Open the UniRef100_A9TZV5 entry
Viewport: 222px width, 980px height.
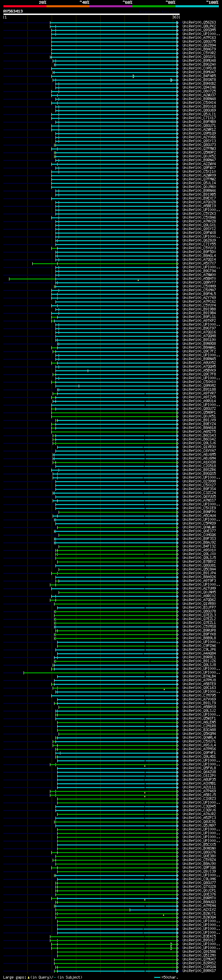[x=199, y=397]
